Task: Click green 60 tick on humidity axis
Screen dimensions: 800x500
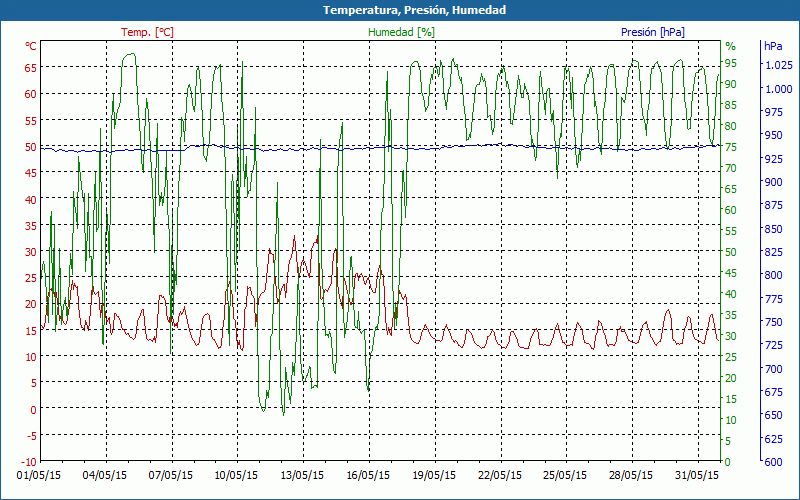Action: point(731,210)
